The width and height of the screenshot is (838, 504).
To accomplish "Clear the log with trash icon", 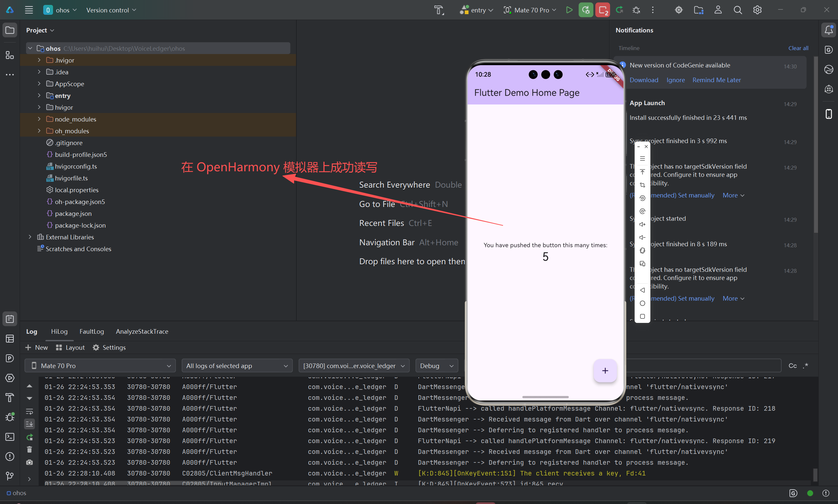I will pos(29,449).
